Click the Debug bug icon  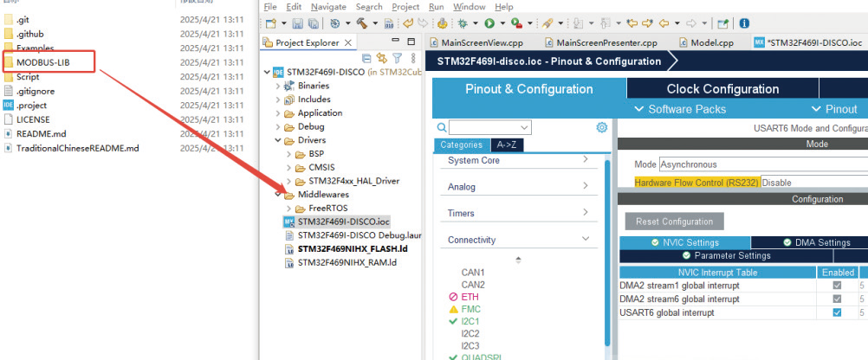point(463,23)
